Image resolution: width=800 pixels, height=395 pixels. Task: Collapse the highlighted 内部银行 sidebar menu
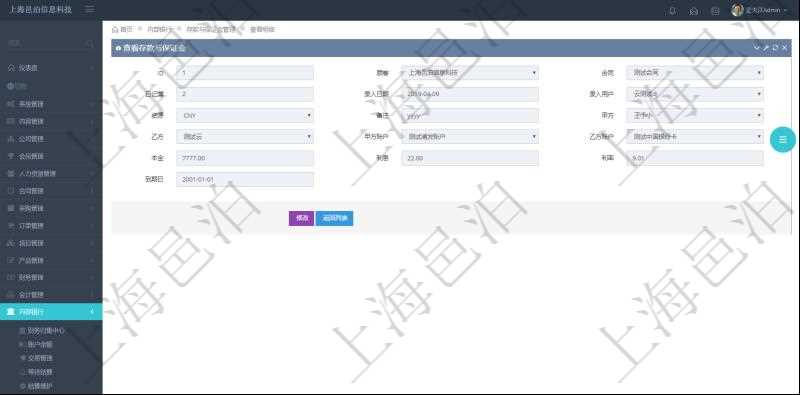tap(51, 312)
